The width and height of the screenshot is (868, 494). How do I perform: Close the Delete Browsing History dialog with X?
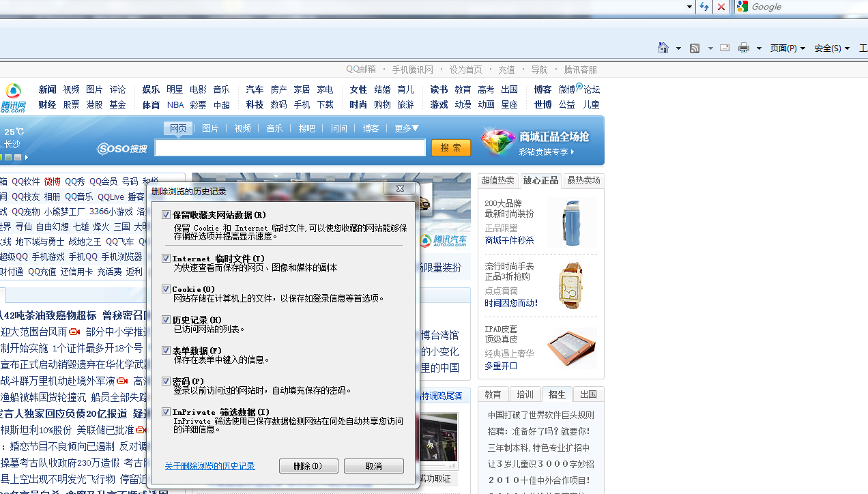pos(400,188)
